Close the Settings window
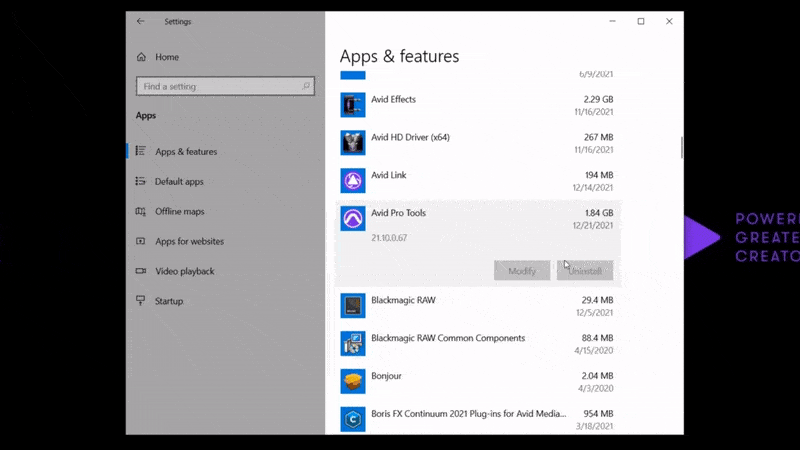This screenshot has width=800, height=450. point(669,21)
